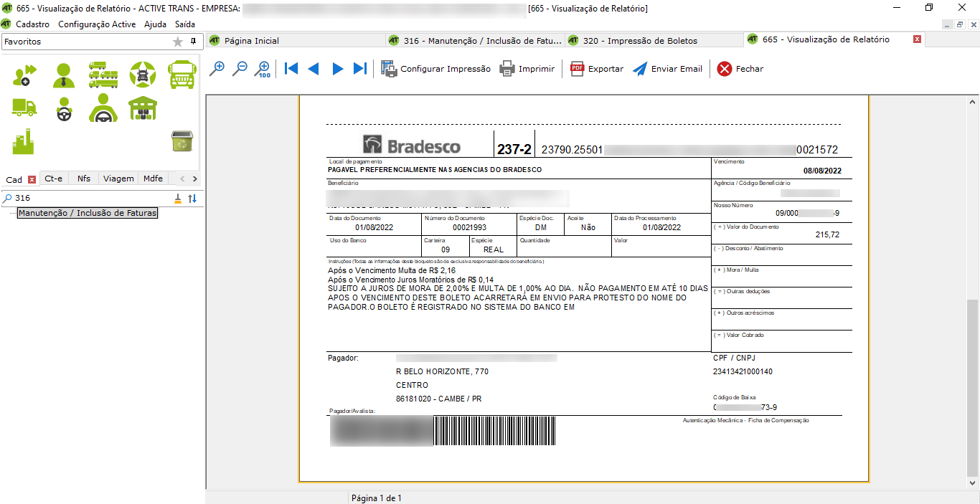This screenshot has width=980, height=504.
Task: Select the 665 - Visualização de Relatório tab
Action: point(825,39)
